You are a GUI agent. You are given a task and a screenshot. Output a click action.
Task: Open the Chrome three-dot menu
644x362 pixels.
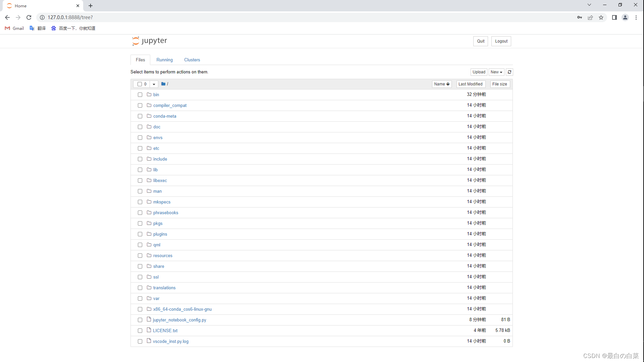636,17
